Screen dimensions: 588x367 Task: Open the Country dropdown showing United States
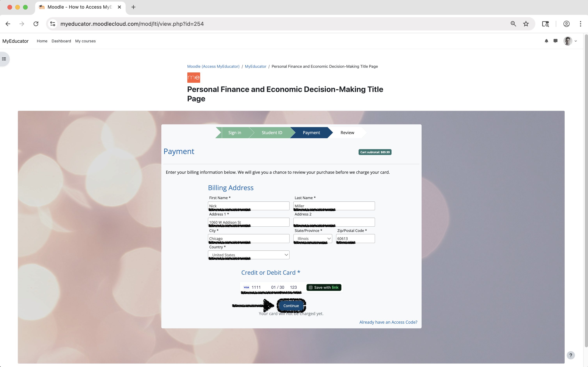[249, 255]
